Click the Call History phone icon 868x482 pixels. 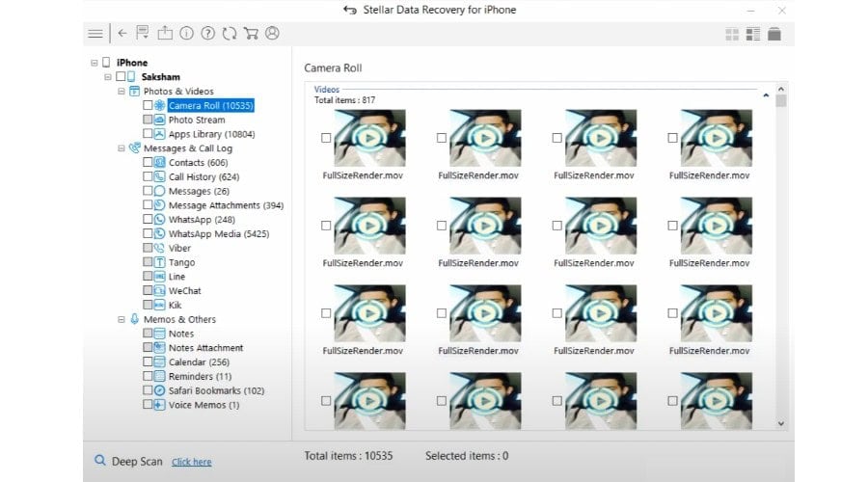click(x=159, y=176)
